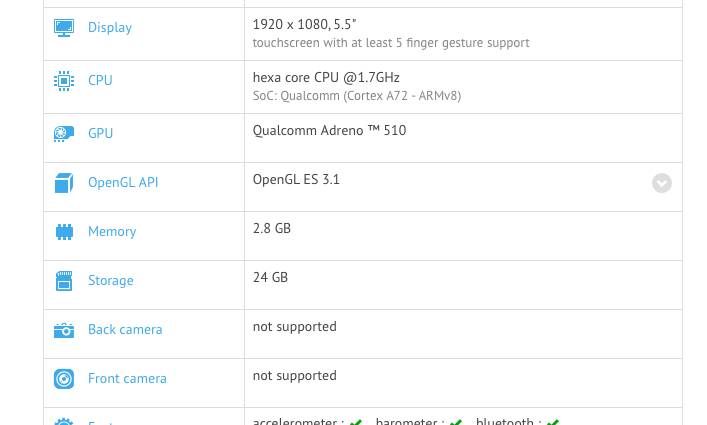Click the Front camera icon
Viewport: 707px width, 425px height.
(64, 379)
